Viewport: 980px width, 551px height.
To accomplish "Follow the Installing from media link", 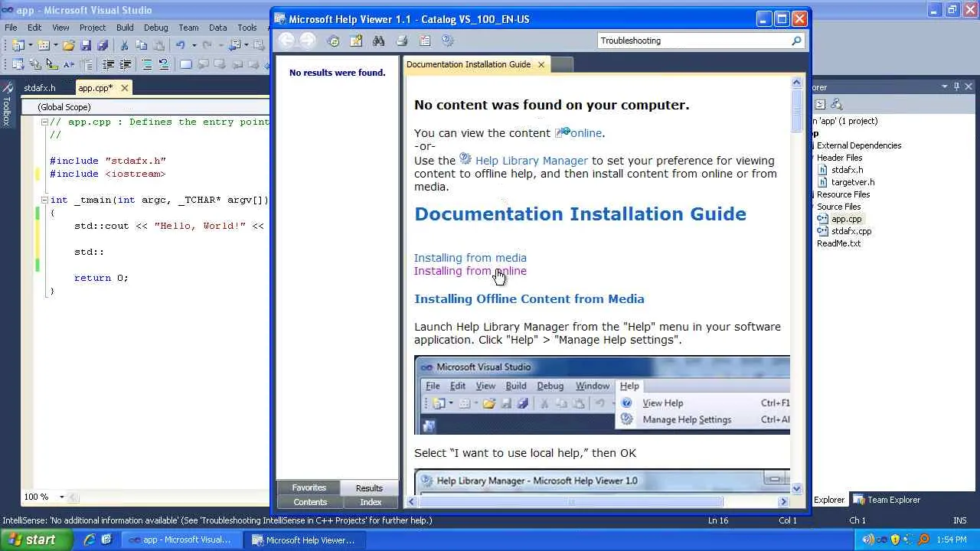I will click(470, 258).
